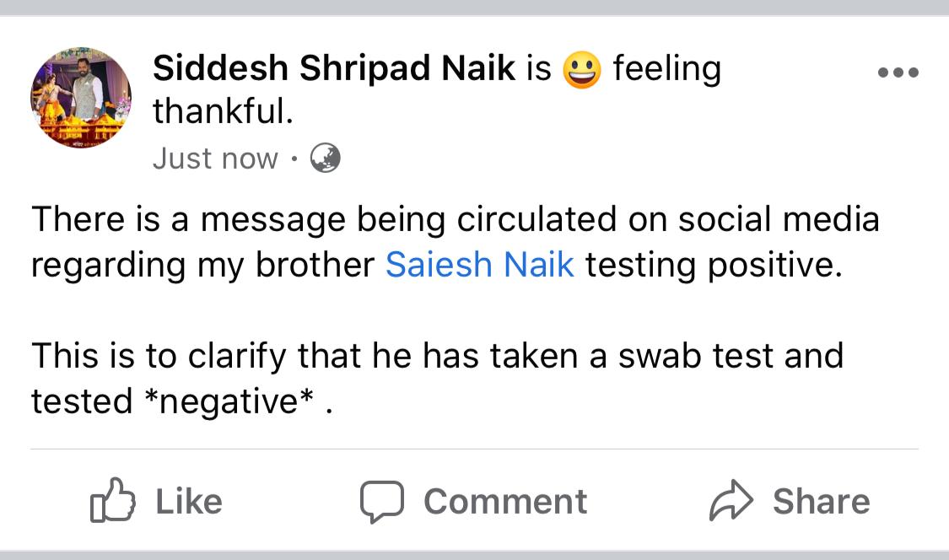Open the three-dot post options menu
The image size is (949, 560).
(898, 73)
